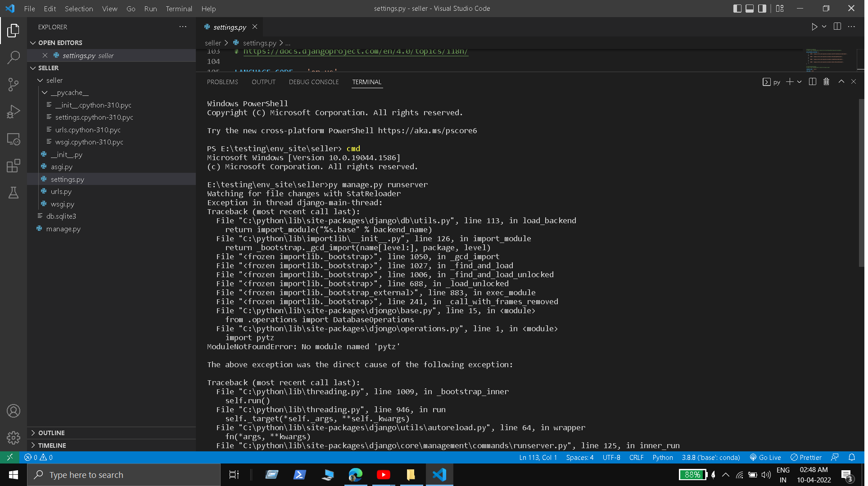Create a new terminal with plus icon
Viewport: 868px width, 486px height.
tap(789, 82)
